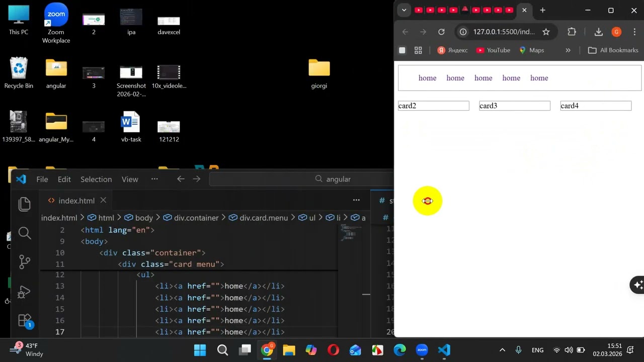This screenshot has height=362, width=644.
Task: Click the body breadcrumb in VS Code
Action: coord(139,218)
